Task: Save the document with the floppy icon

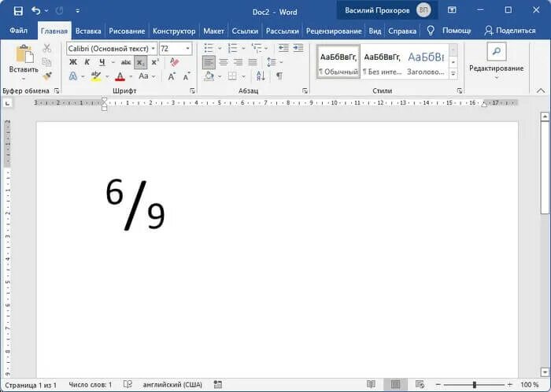Action: click(18, 11)
